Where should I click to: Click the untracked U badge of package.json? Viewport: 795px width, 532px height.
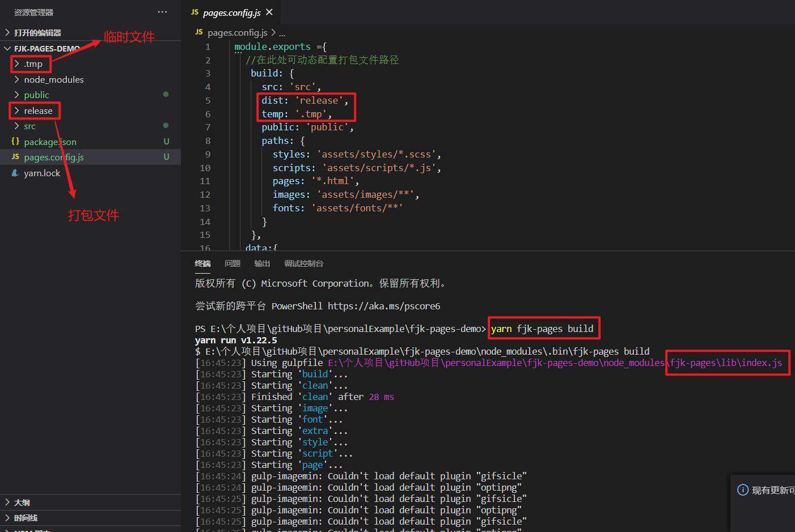click(x=166, y=141)
